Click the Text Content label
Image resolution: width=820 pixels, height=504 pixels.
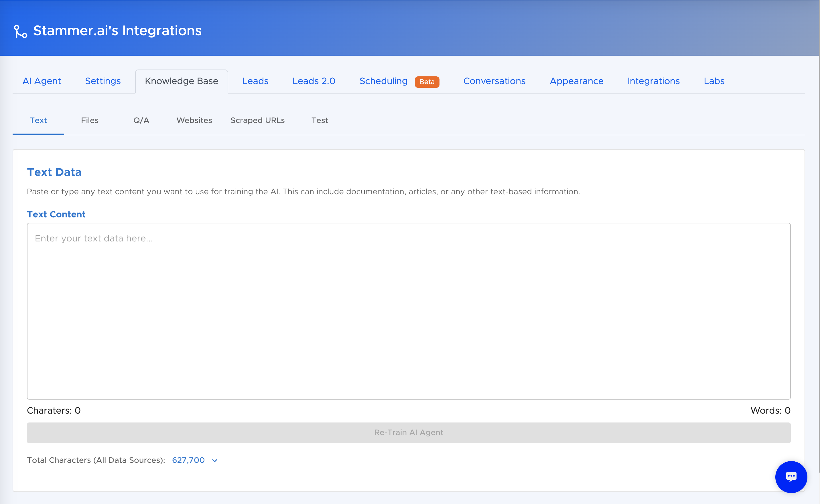coord(56,214)
